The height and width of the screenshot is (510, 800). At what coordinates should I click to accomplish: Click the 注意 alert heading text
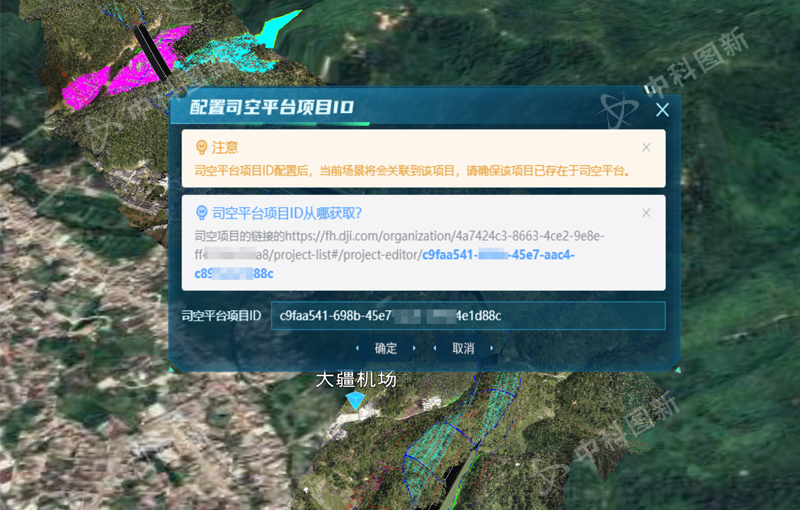225,147
